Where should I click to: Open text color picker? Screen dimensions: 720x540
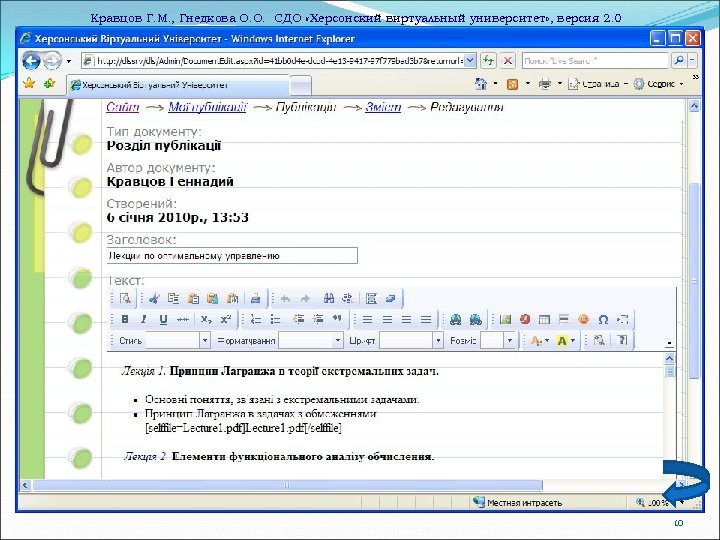click(539, 341)
